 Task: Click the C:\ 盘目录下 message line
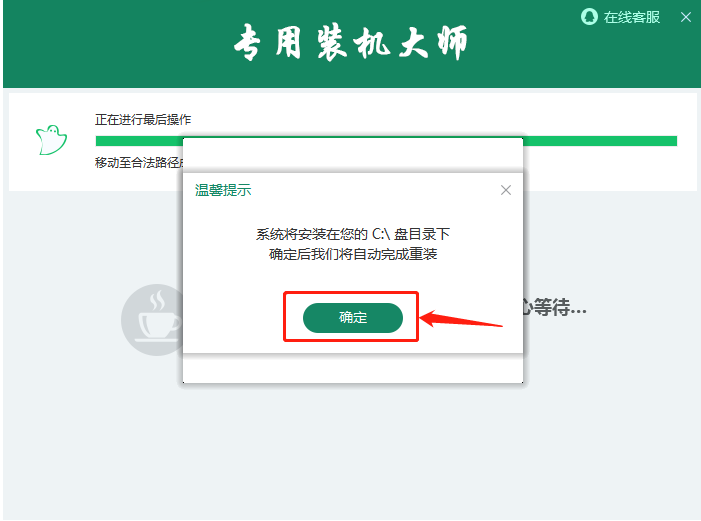353,234
